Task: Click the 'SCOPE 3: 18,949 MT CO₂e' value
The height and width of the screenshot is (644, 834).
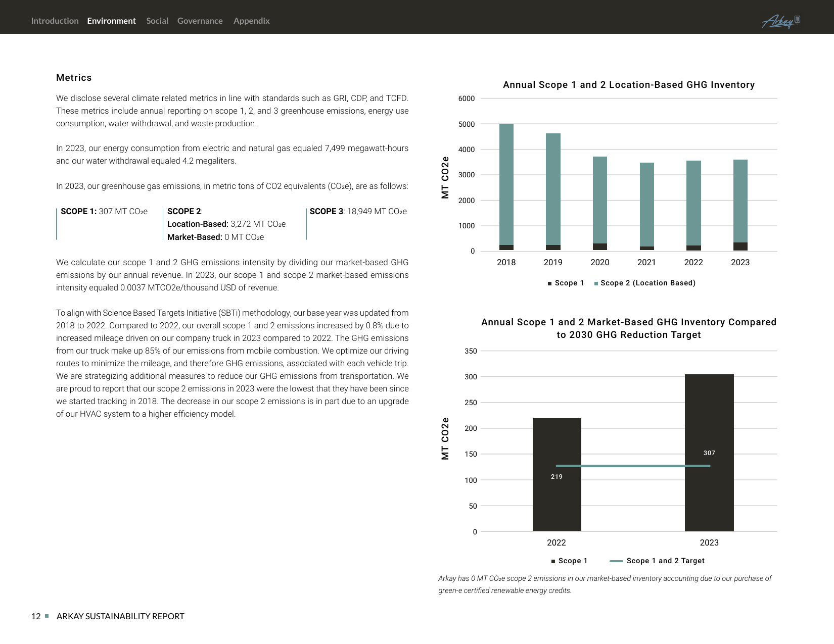Action: [x=358, y=211]
